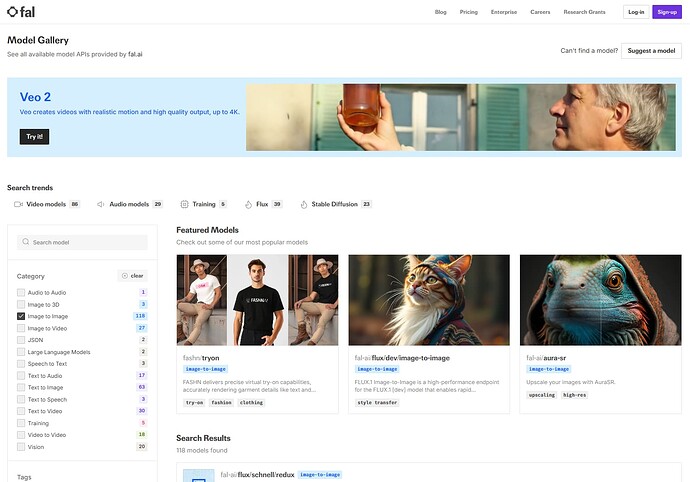
Task: Open Research Grants nav item
Action: (x=584, y=12)
